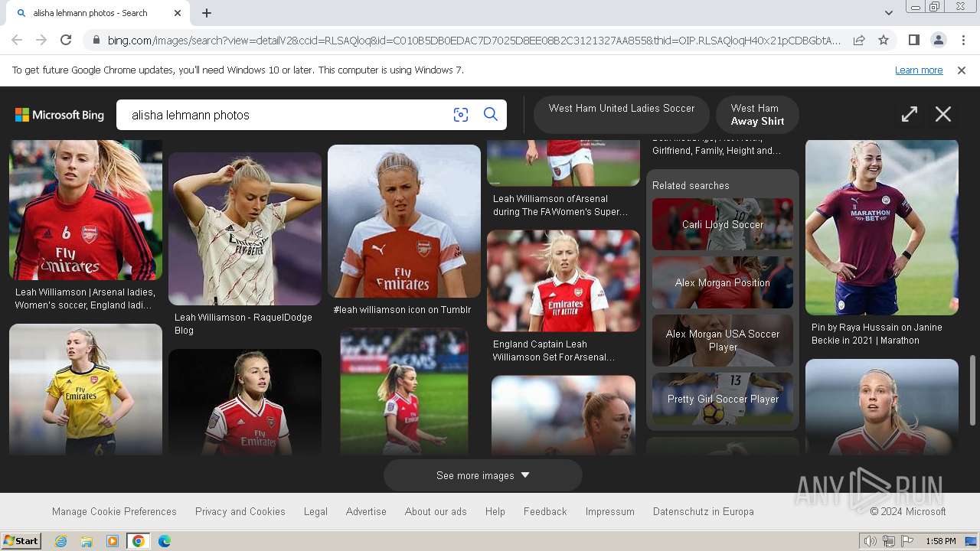Open Leah Williamson RaquelDodge Blog image
The height and width of the screenshot is (551, 980).
(x=245, y=228)
